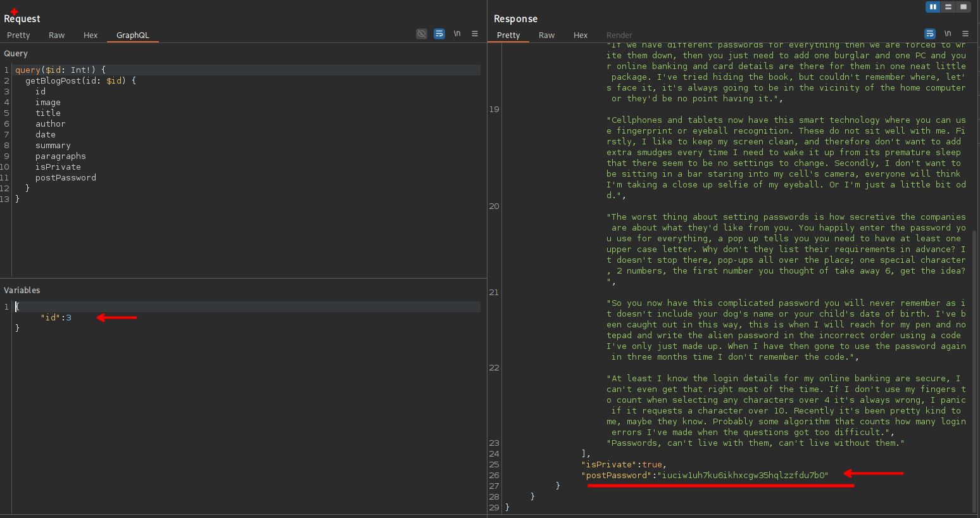Screen dimensions: 980x518
Task: Click the Response Render tab
Action: click(x=619, y=35)
